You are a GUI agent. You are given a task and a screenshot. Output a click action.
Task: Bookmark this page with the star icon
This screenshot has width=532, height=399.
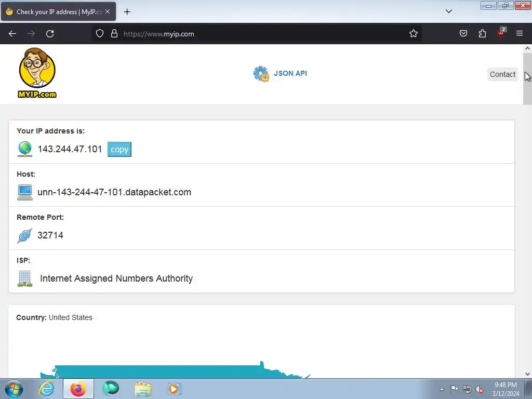413,34
